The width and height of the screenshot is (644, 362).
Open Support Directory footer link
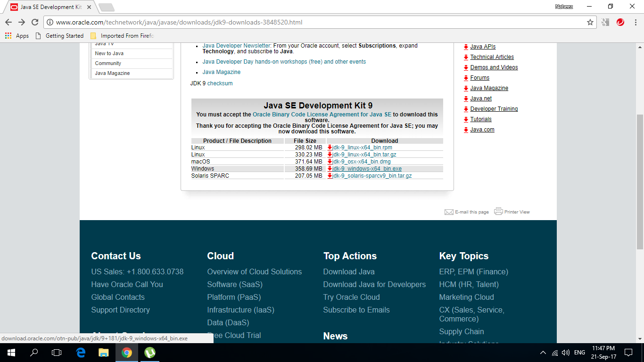[x=121, y=310]
